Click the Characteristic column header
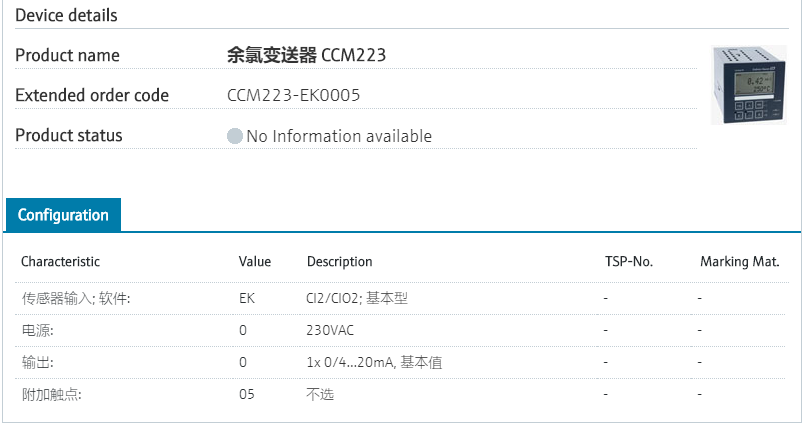Viewport: 803px width, 423px height. [61, 262]
